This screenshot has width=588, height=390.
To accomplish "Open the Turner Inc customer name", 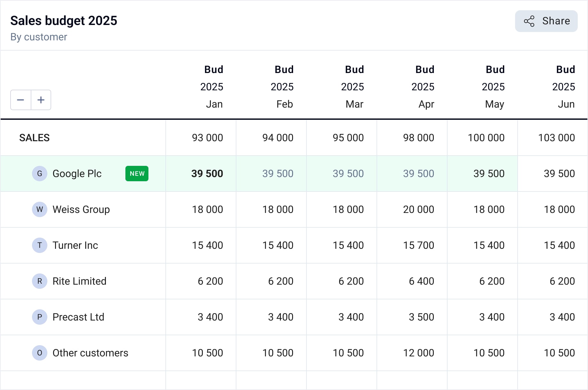I will click(x=75, y=245).
